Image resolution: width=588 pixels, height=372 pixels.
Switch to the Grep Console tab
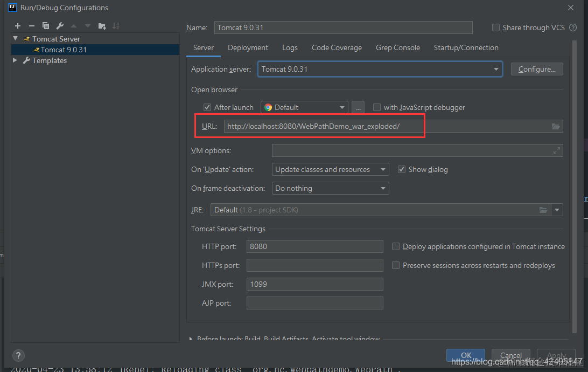coord(398,47)
